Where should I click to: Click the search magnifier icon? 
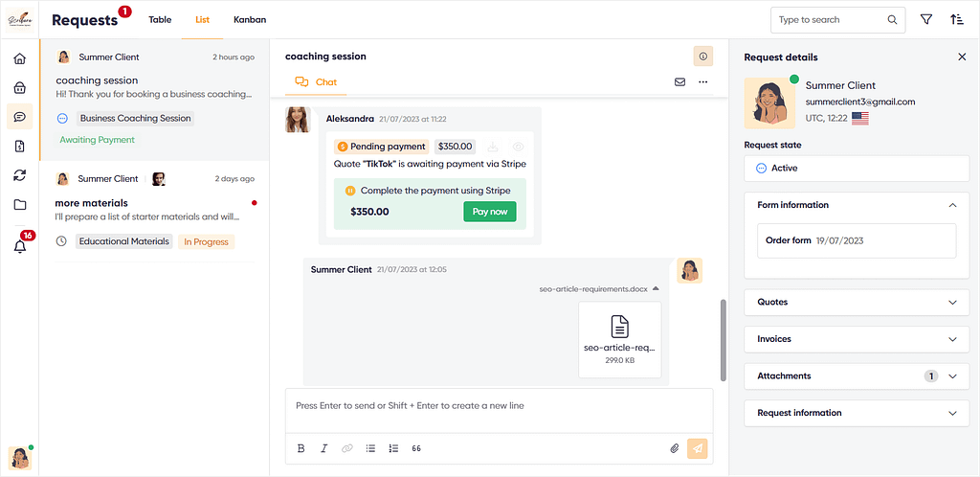click(x=892, y=20)
